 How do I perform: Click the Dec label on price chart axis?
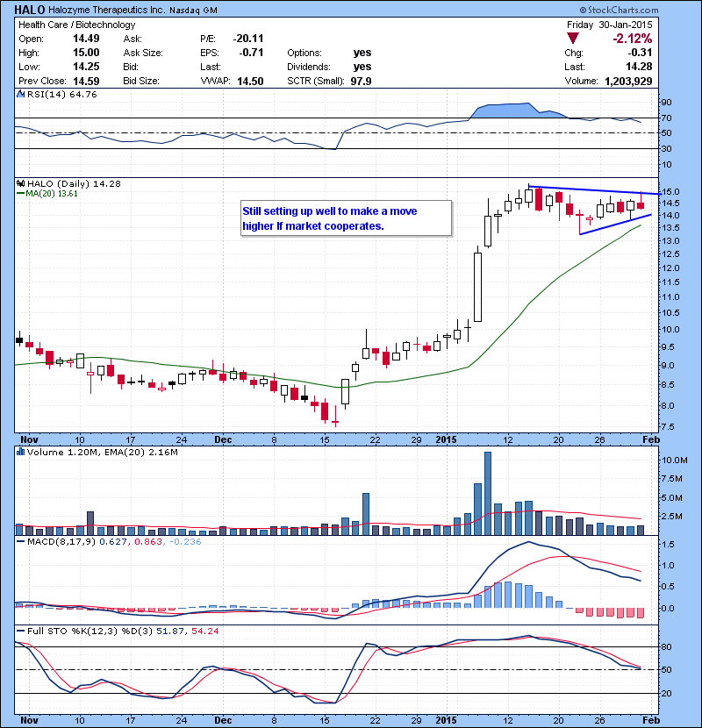(x=223, y=439)
